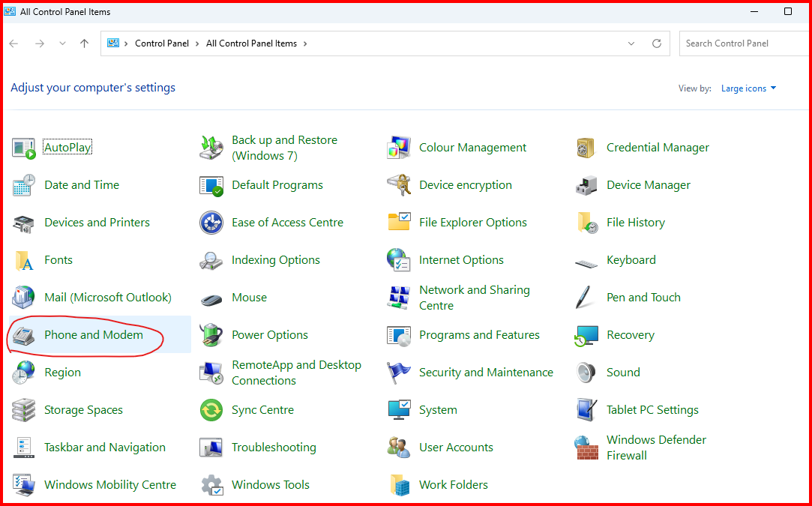Open the Credential Manager safe icon
Screen dimensions: 812x506
point(586,148)
